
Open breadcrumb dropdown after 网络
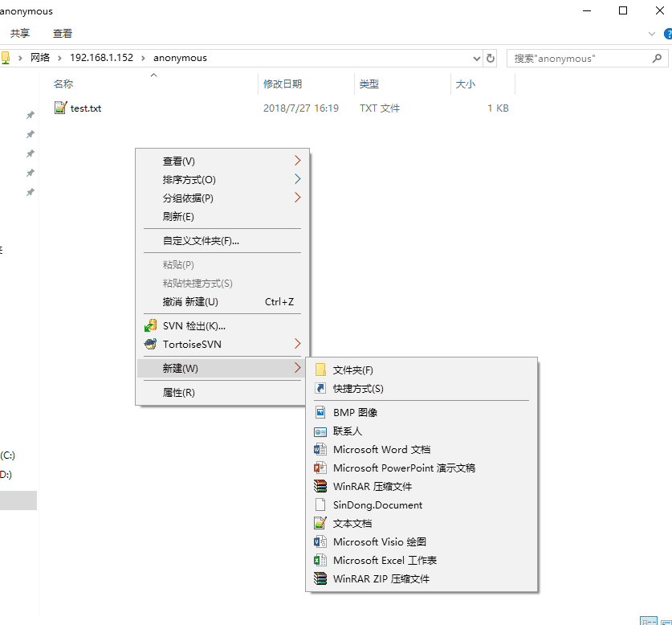click(x=59, y=59)
